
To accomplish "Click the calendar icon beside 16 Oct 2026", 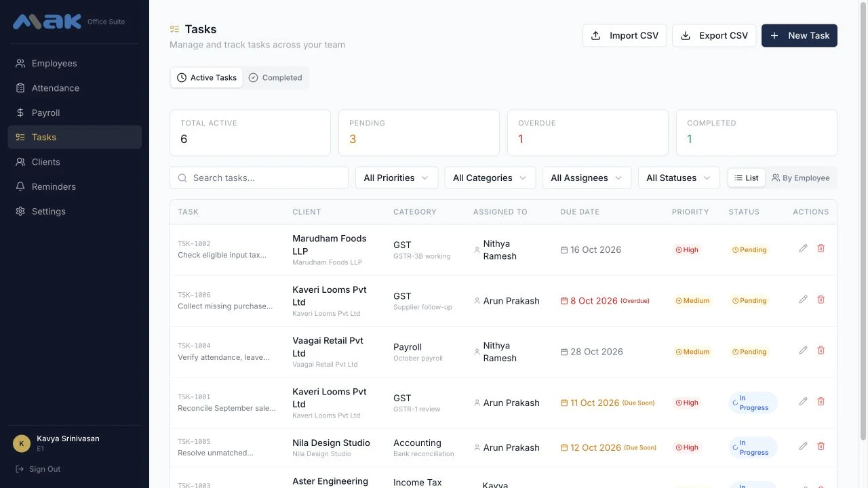I will pyautogui.click(x=564, y=250).
